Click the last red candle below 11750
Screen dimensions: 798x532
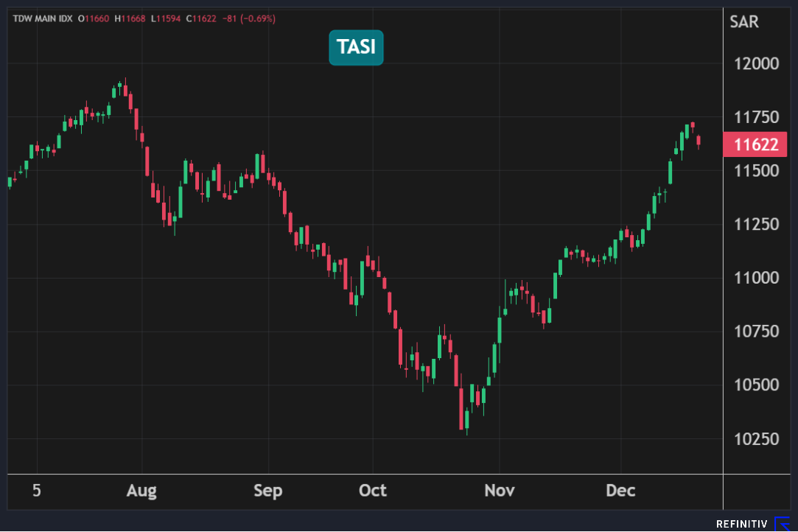coord(699,141)
